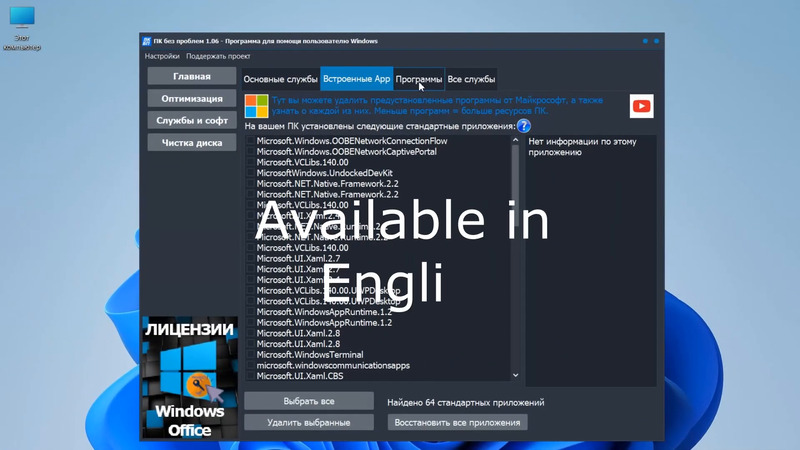Click the blue question mark help icon
This screenshot has height=450, width=800.
point(523,126)
